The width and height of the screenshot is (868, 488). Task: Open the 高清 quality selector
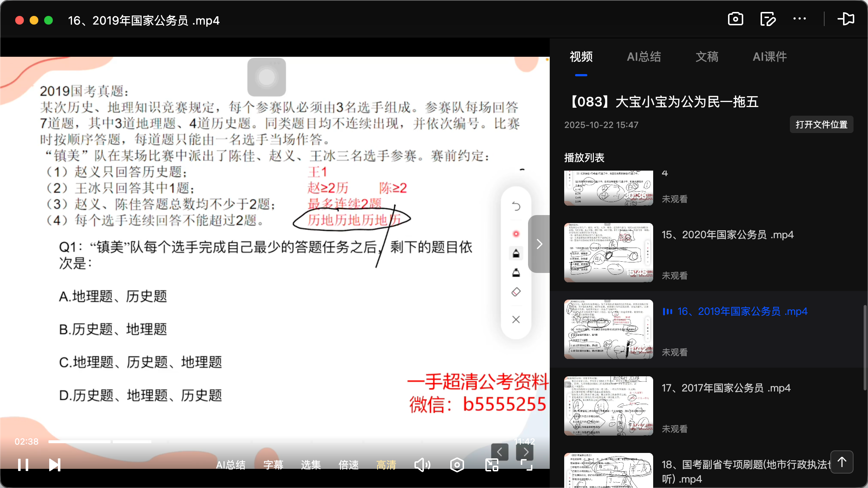point(386,465)
